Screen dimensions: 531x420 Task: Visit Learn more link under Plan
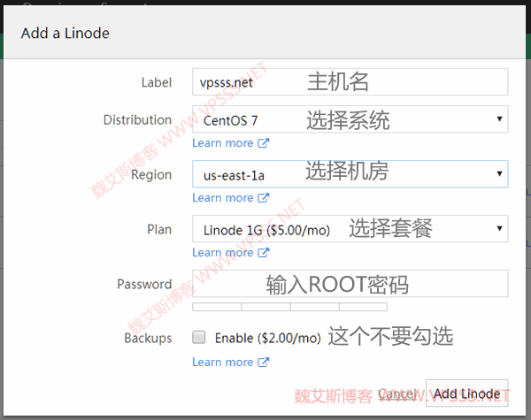pos(223,253)
